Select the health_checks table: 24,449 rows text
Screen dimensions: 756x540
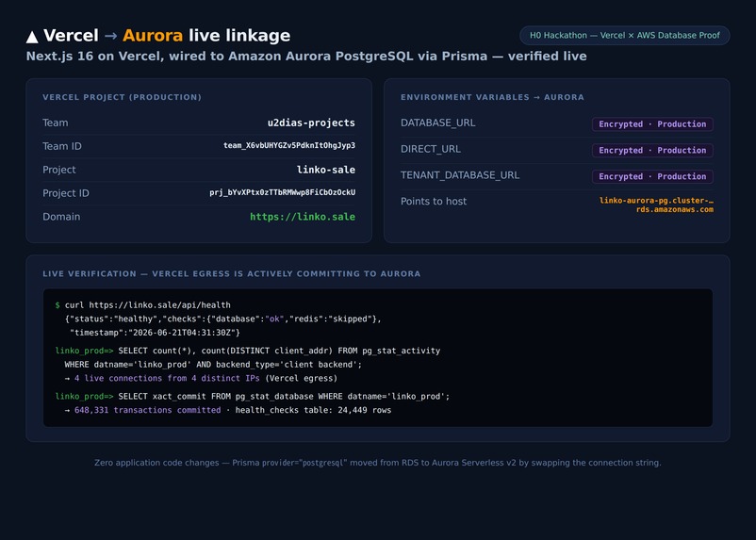(x=313, y=410)
